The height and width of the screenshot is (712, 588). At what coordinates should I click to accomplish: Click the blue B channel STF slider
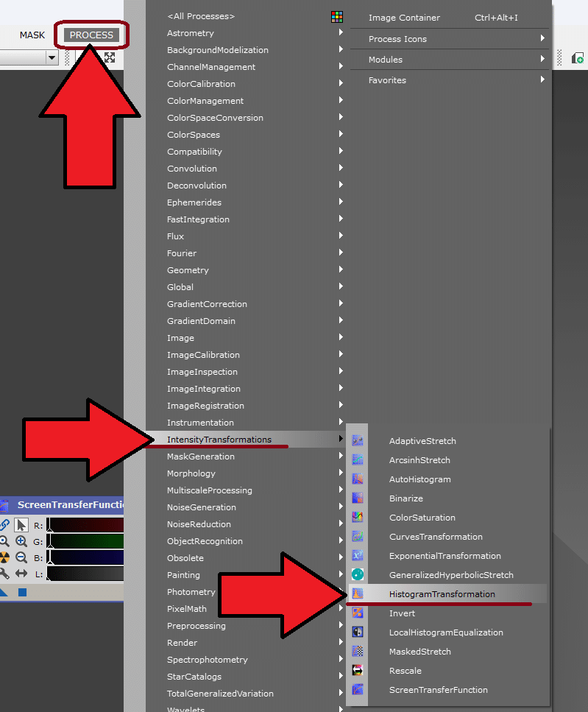[85, 557]
